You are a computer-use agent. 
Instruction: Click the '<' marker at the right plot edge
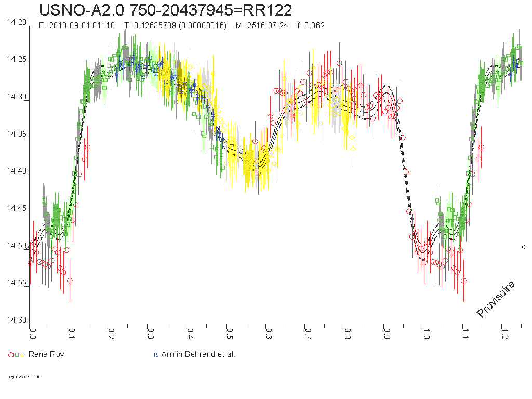[x=523, y=247]
